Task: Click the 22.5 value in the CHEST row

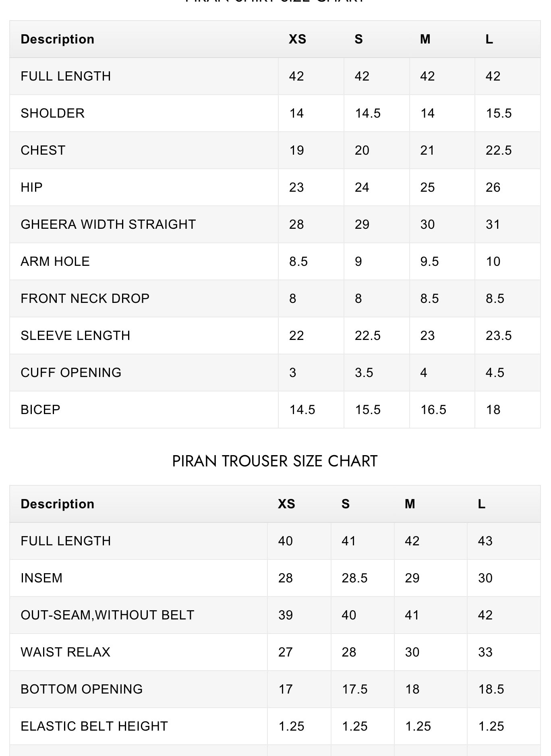Action: pyautogui.click(x=499, y=150)
